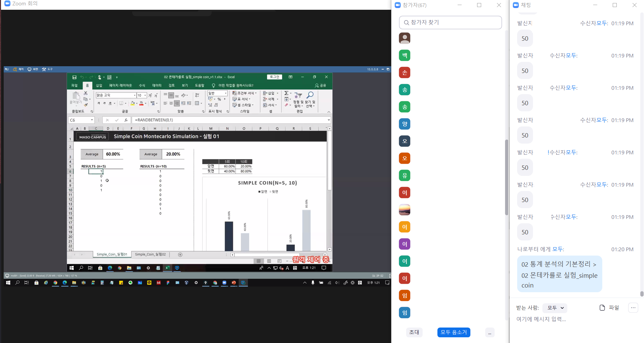Image resolution: width=644 pixels, height=343 pixels.
Task: Add a new sheet with the plus icon
Action: tap(180, 255)
